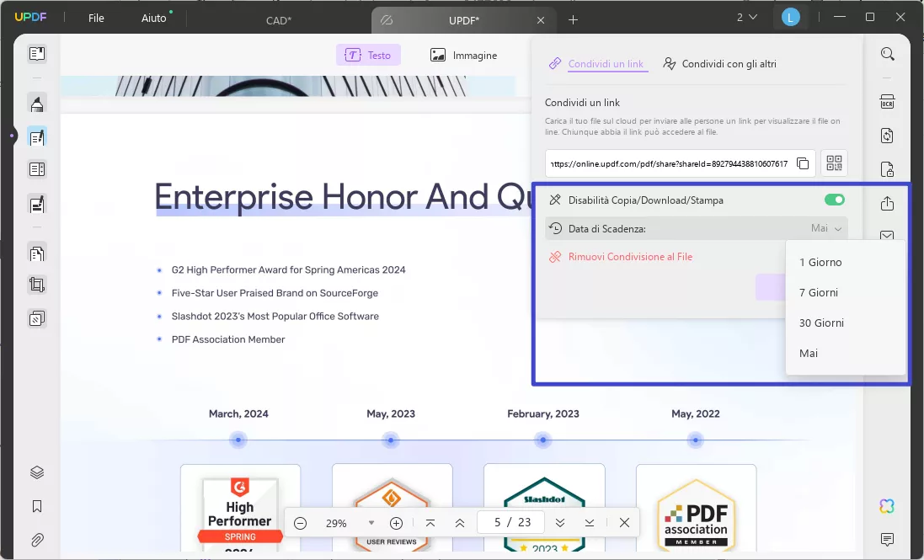The image size is (924, 560).
Task: Add a new tab with plus button
Action: [573, 20]
